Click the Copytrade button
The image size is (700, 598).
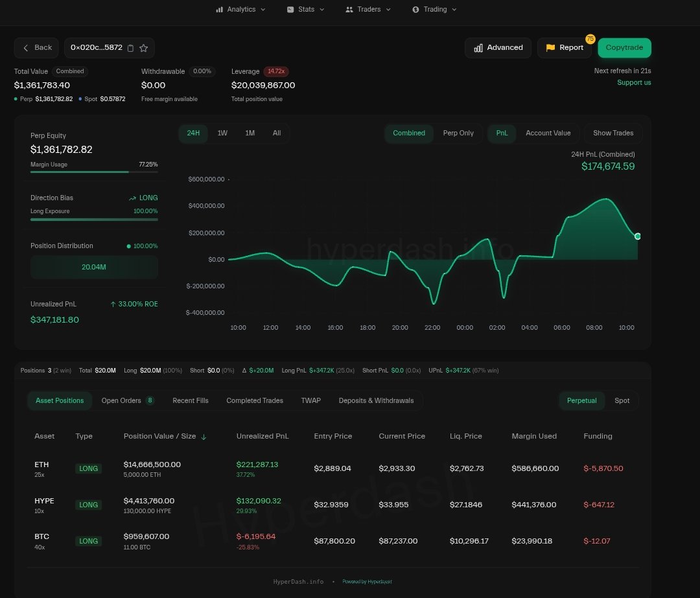click(x=624, y=48)
